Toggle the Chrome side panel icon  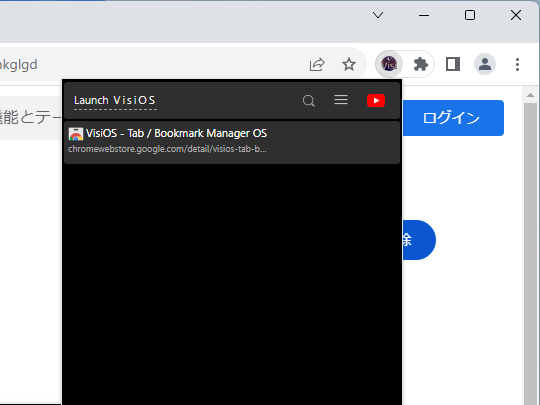coord(453,64)
